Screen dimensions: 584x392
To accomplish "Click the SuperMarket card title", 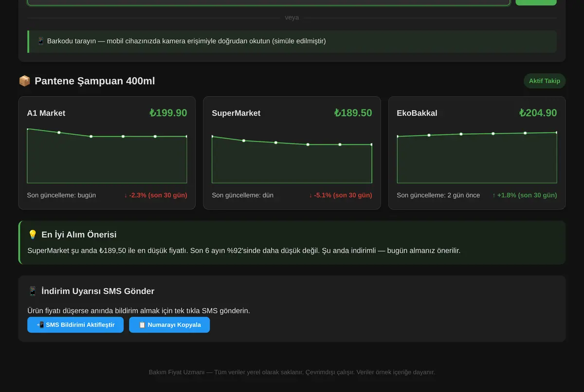I will 236,113.
